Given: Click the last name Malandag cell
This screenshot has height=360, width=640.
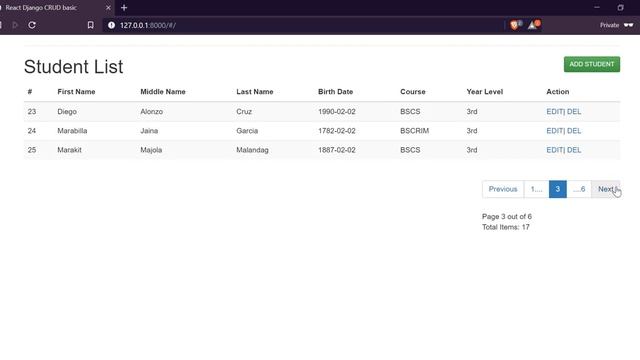Looking at the screenshot, I should click(252, 150).
